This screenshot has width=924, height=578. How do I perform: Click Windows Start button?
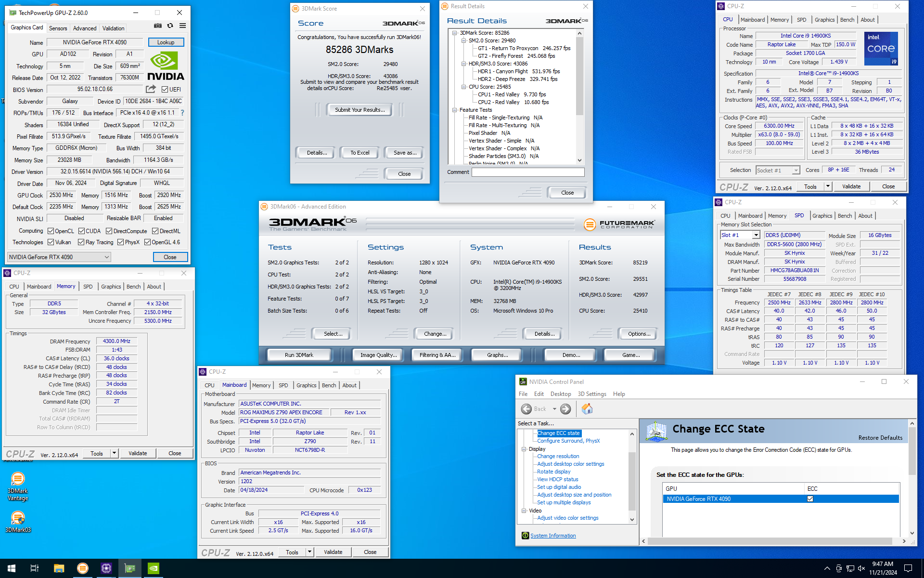coord(12,568)
